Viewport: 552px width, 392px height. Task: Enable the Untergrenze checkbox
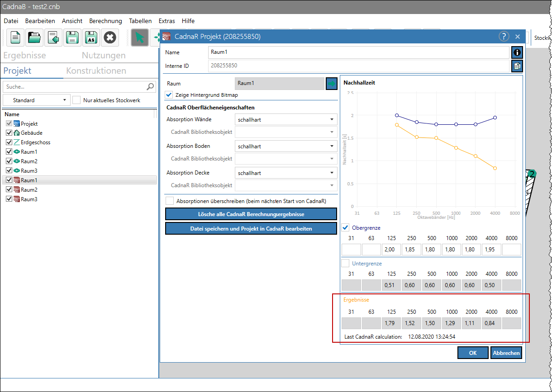pos(345,263)
